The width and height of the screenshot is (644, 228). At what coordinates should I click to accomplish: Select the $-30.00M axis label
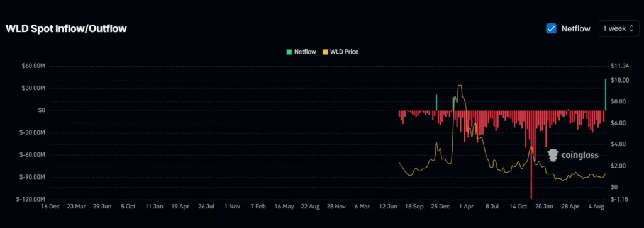(x=33, y=132)
